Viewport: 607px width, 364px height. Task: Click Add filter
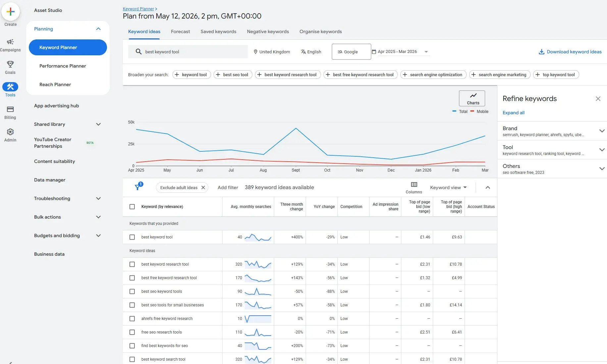point(228,187)
